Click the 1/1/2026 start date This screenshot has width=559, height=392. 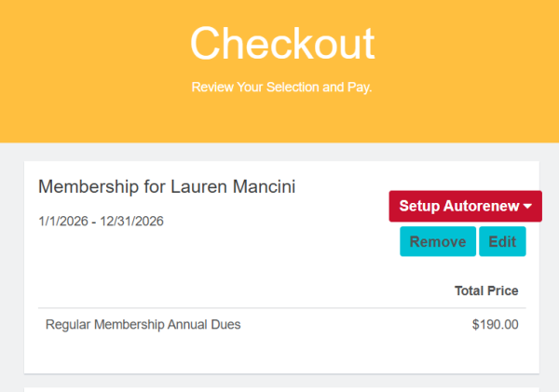pos(63,222)
